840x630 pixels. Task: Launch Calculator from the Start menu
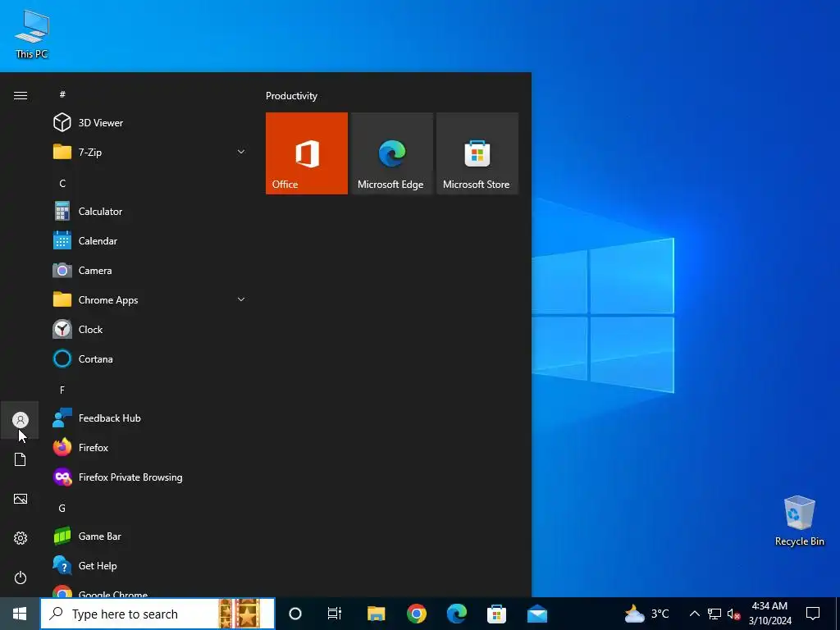coord(149,212)
